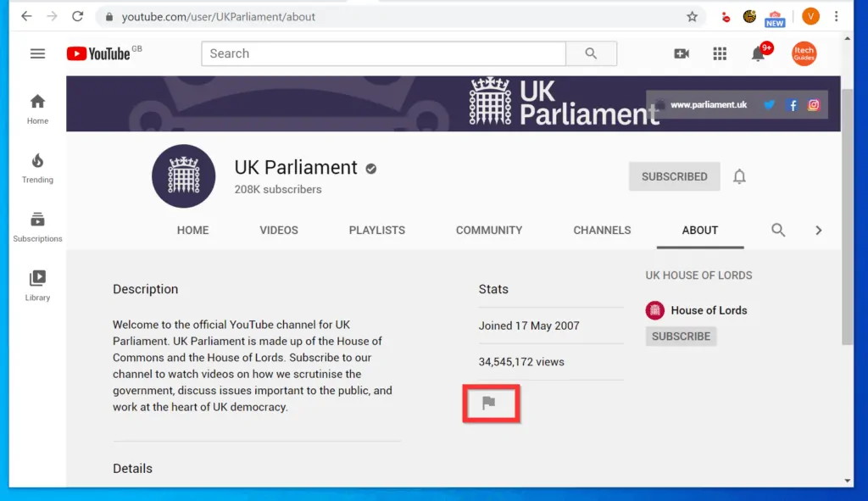Click the 'Description' heading
The height and width of the screenshot is (501, 868).
coord(146,289)
